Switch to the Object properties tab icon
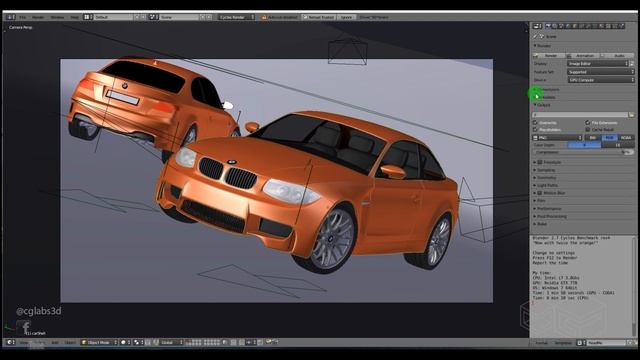The height and width of the screenshot is (360, 640). (575, 26)
